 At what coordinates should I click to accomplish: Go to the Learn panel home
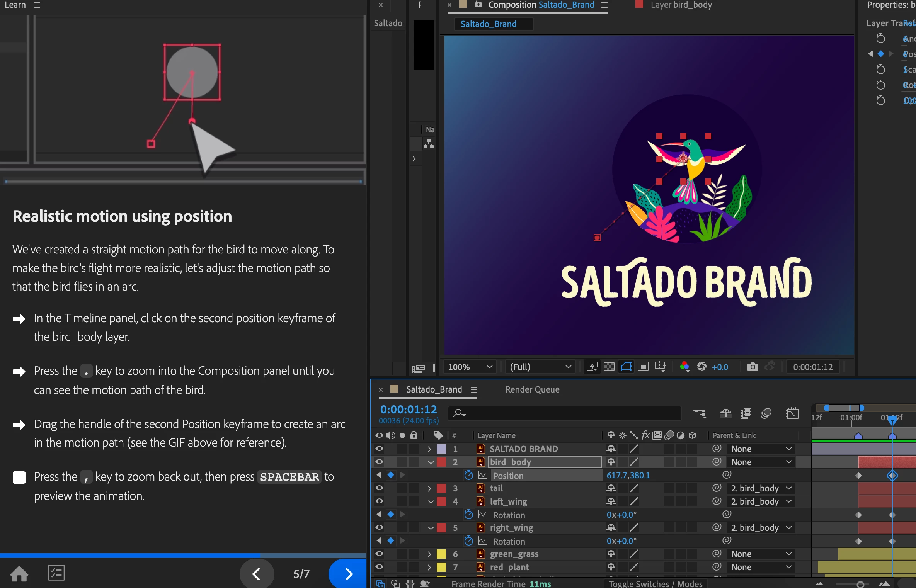(x=19, y=574)
